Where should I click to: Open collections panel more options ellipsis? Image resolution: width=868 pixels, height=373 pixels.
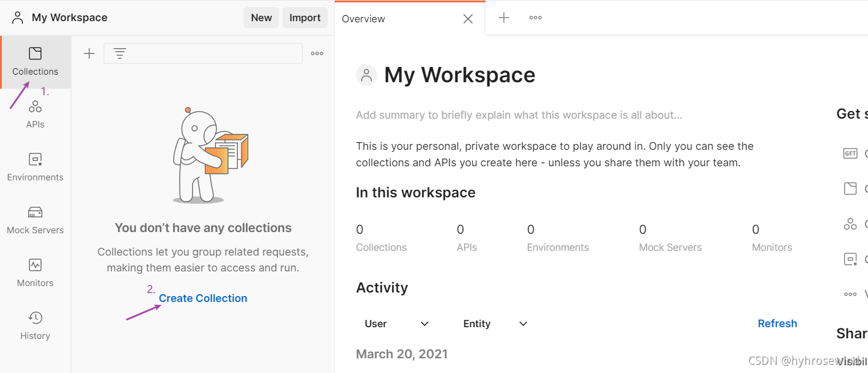tap(317, 53)
